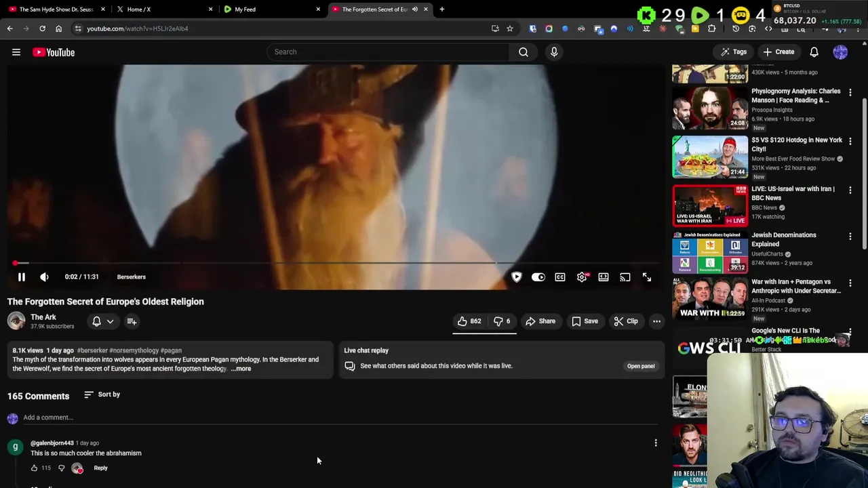Create a Clip of the video
This screenshot has height=488, width=868.
tap(626, 321)
